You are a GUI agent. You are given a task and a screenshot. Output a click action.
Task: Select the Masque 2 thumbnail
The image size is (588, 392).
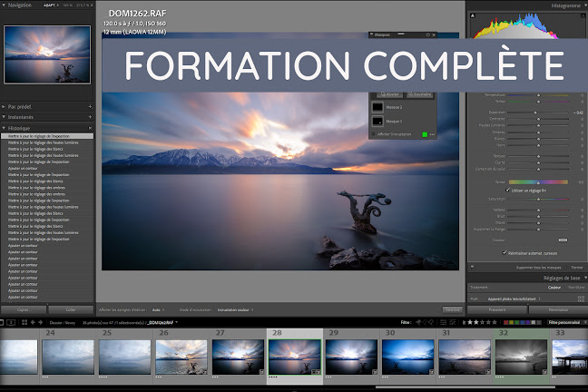tap(377, 107)
